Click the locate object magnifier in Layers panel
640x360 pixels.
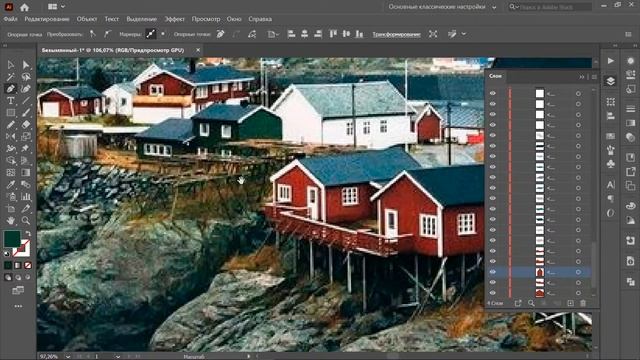pyautogui.click(x=531, y=303)
